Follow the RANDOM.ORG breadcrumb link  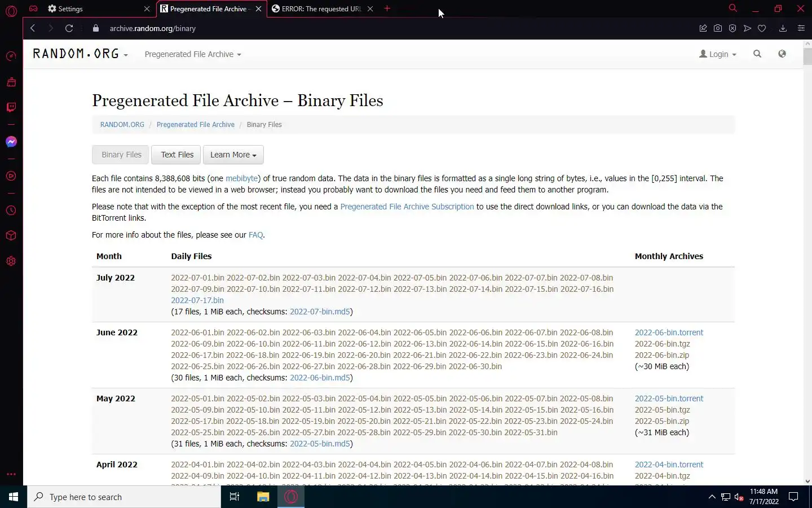pyautogui.click(x=122, y=125)
